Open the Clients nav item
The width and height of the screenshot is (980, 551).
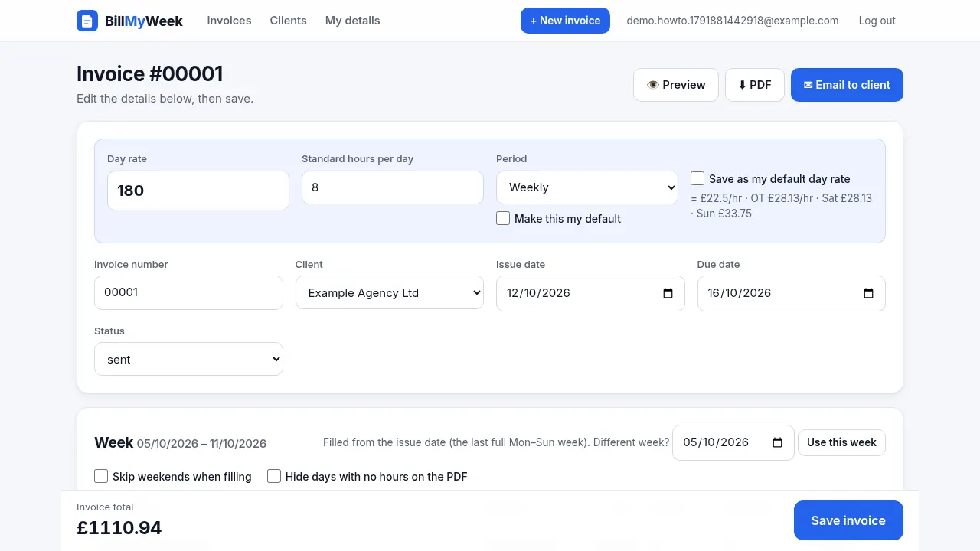[288, 21]
